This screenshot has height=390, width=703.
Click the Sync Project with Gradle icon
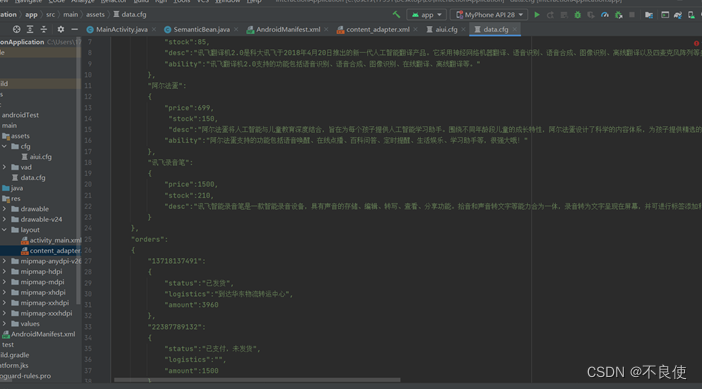coord(678,15)
